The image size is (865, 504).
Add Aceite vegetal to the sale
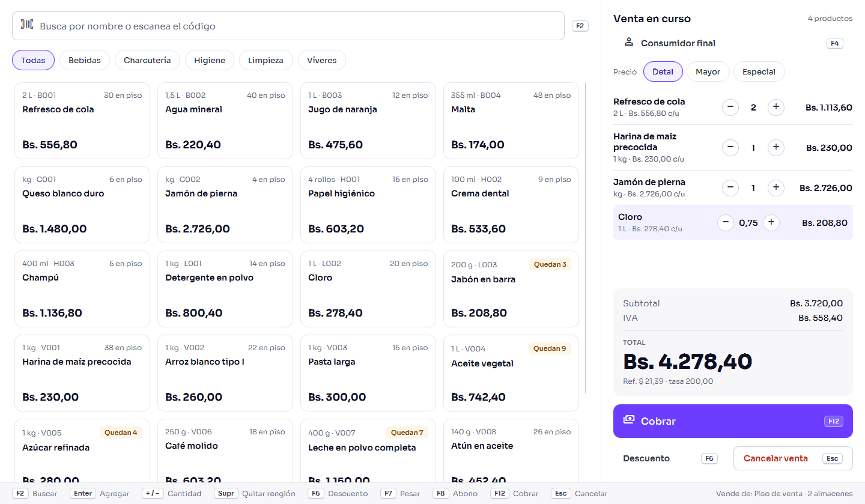click(x=511, y=373)
